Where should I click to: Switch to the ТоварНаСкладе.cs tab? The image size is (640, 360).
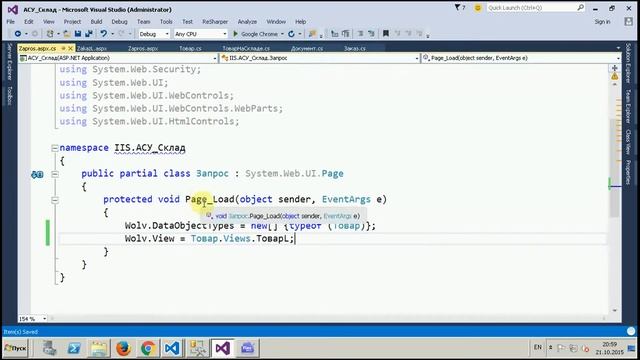pos(246,48)
